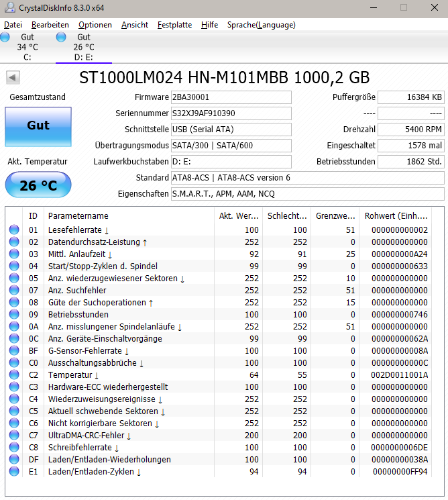This screenshot has width=448, height=500.
Task: Click the Schnittstelle field USB (Serial ATA)
Action: pyautogui.click(x=231, y=129)
